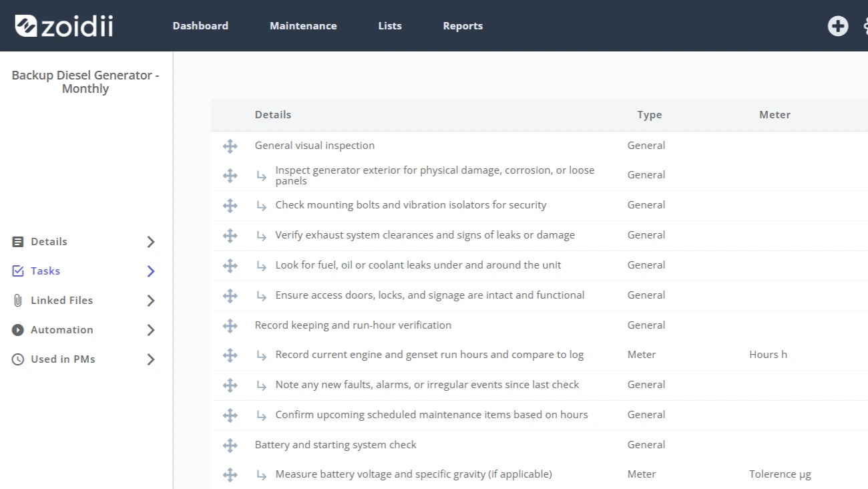Screen dimensions: 868x489
Task: Open the Maintenance menu
Action: [303, 26]
